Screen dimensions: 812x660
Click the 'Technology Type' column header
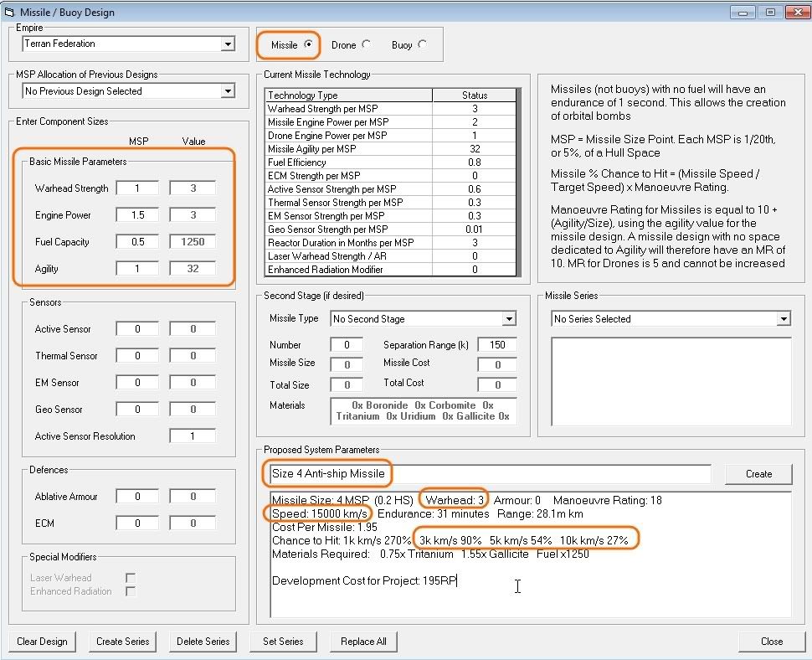point(349,95)
